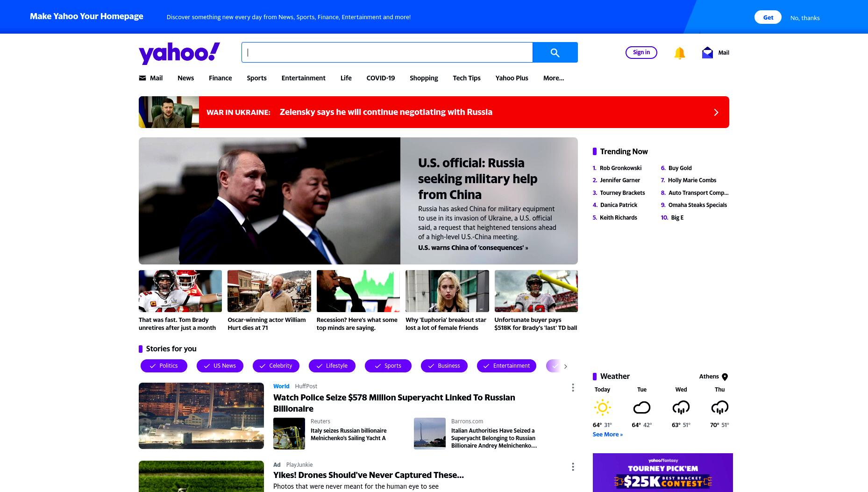868x492 pixels.
Task: Click the trending topic Holly Marie Combs
Action: pyautogui.click(x=692, y=180)
